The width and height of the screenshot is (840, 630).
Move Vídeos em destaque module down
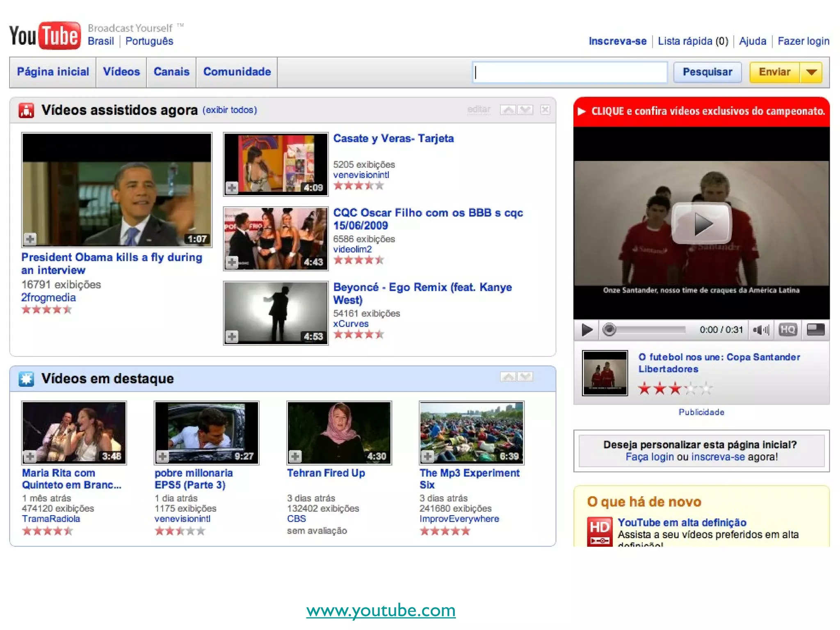coord(525,377)
